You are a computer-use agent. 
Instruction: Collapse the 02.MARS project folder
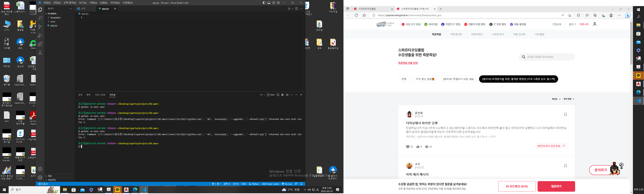(x=60, y=14)
